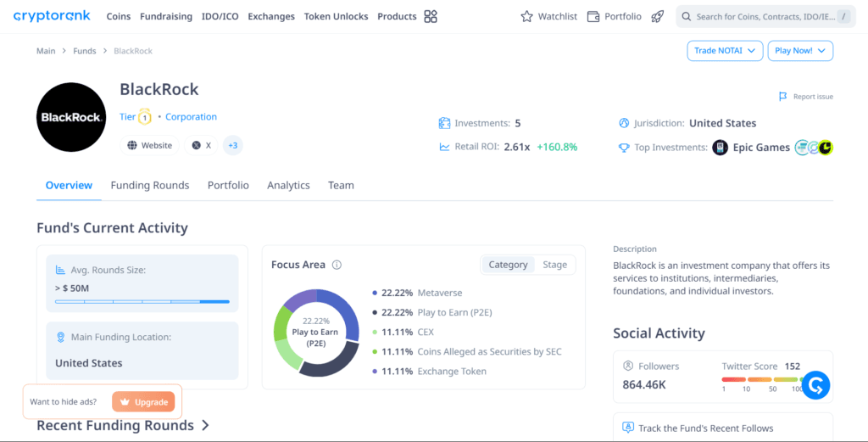Go to Main breadcrumb
The width and height of the screenshot is (868, 442).
[x=46, y=51]
